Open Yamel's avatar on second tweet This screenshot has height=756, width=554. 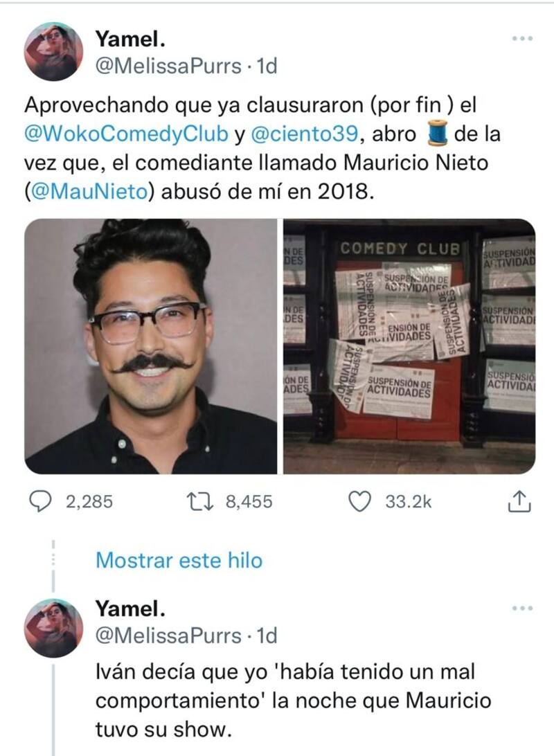53,628
